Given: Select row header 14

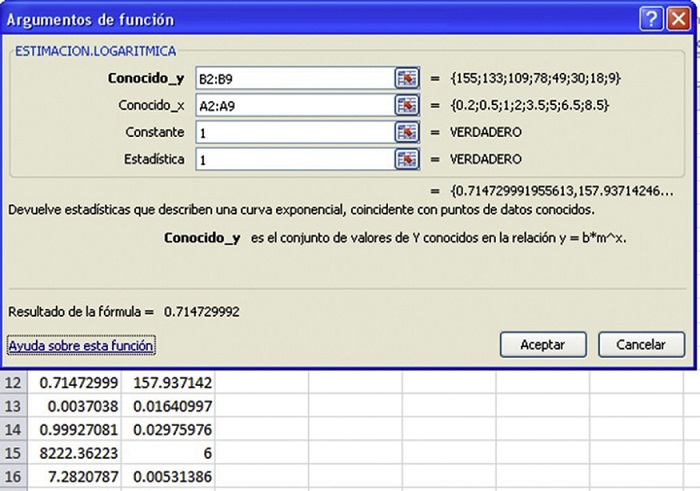Looking at the screenshot, I should (13, 429).
